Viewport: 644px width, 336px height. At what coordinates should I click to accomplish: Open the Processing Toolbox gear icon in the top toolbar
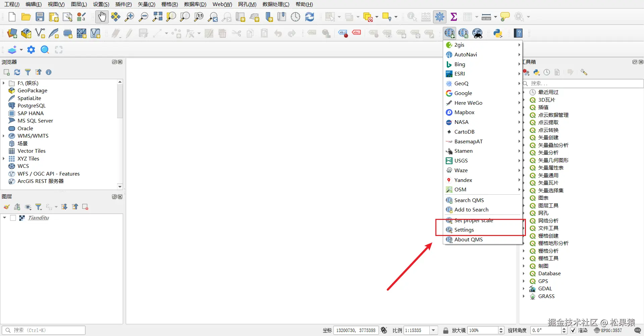[439, 17]
